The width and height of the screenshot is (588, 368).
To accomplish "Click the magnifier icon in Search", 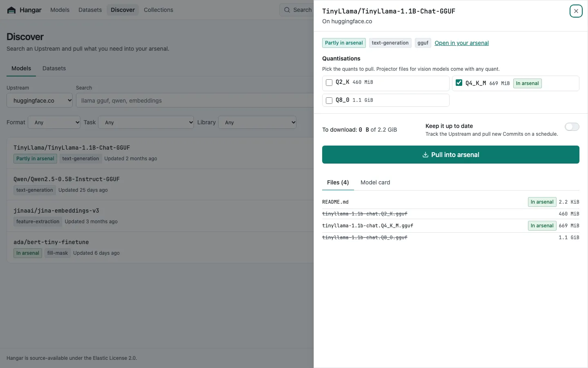I will pyautogui.click(x=287, y=10).
